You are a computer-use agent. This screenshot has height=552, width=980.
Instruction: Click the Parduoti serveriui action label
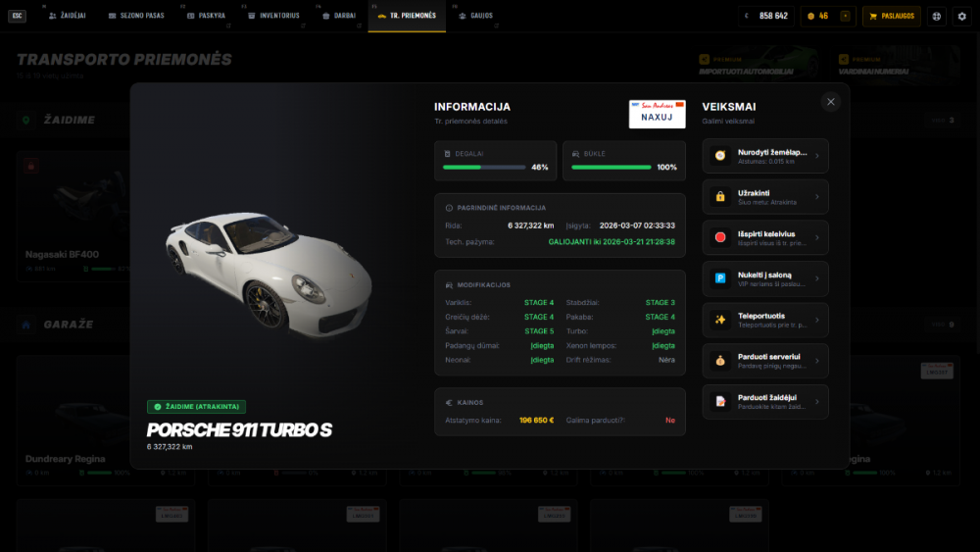point(768,356)
